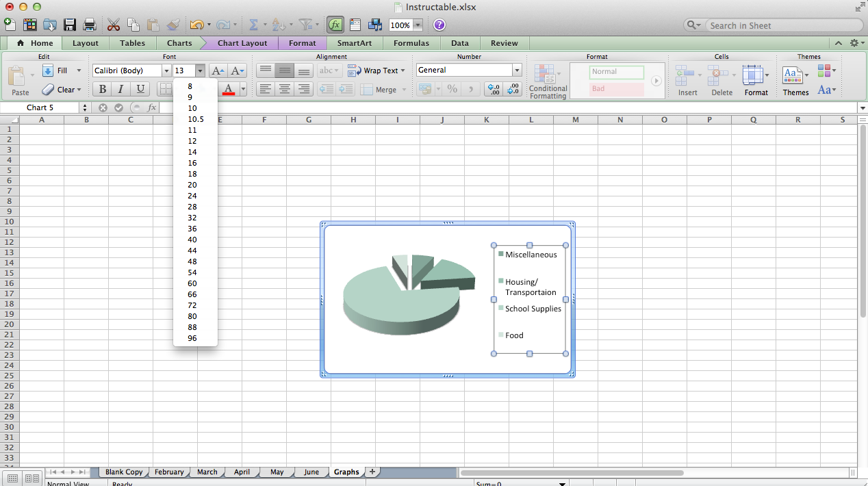Screen dimensions: 868x486
Task: Open the Graphs sheet tab
Action: (346, 472)
